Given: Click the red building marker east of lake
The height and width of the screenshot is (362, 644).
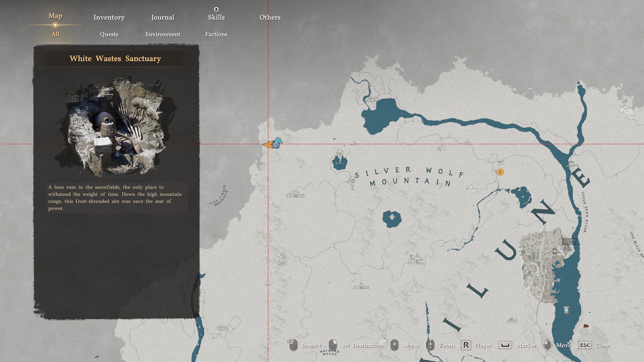Looking at the screenshot, I should (586, 326).
